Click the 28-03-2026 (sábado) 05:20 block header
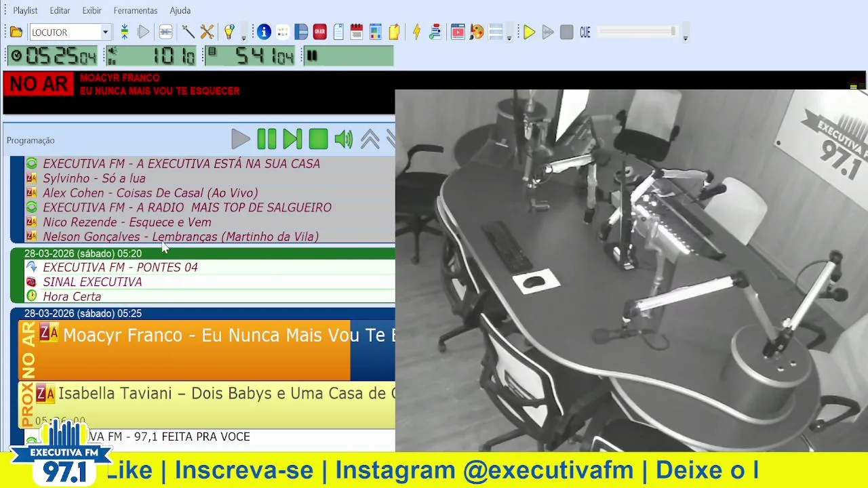The width and height of the screenshot is (868, 488). click(203, 253)
